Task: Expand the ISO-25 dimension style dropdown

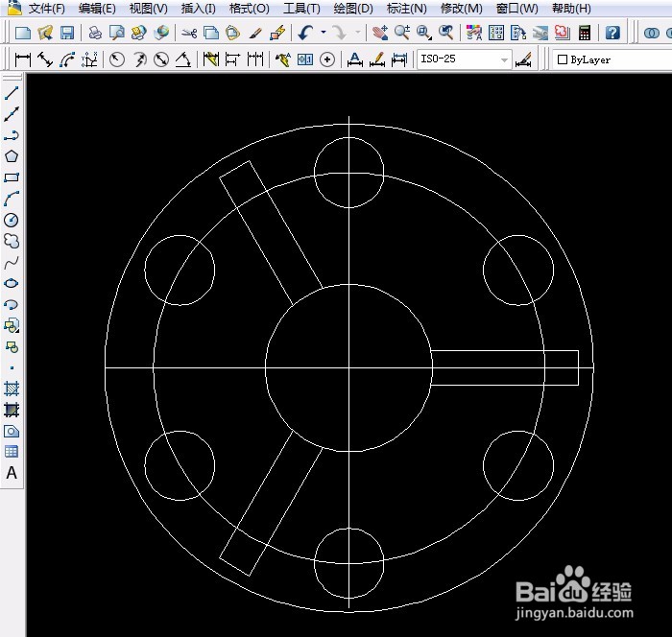Action: [504, 60]
